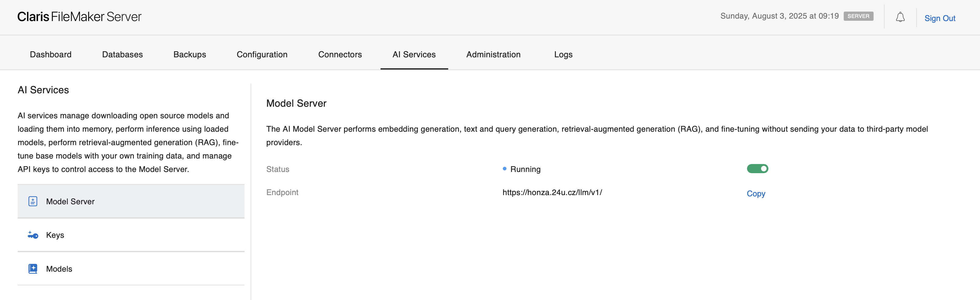Click the Model Server sidebar icon

33,201
